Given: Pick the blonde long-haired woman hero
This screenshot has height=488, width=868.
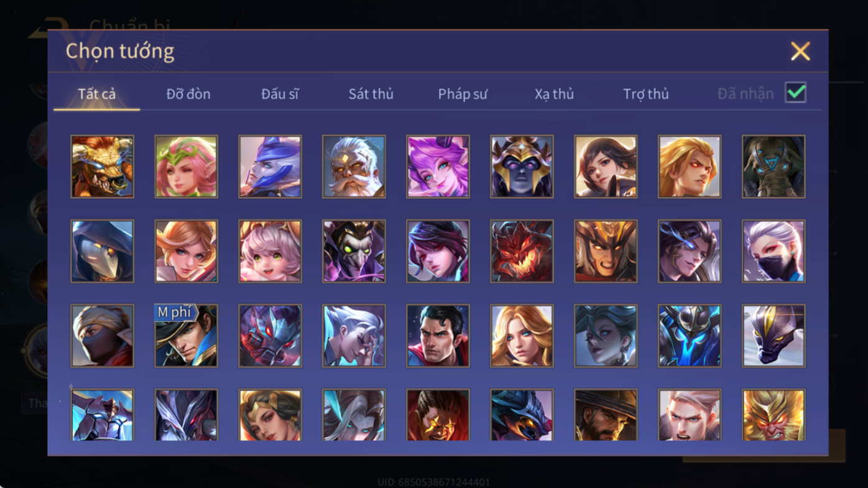Looking at the screenshot, I should pos(522,336).
